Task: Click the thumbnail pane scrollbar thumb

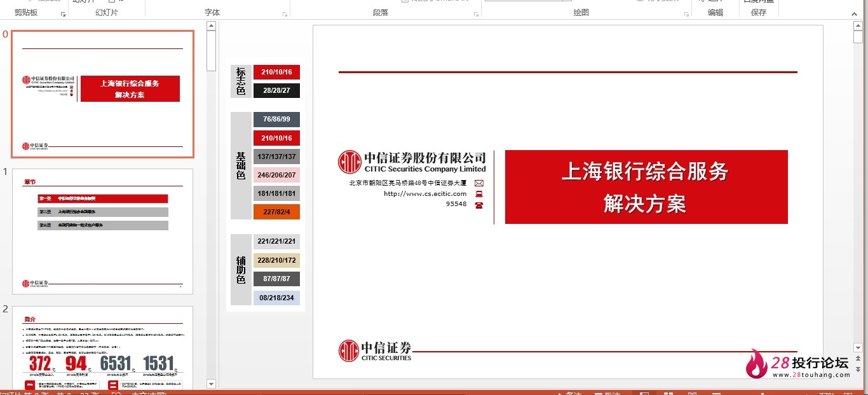Action: [x=211, y=51]
